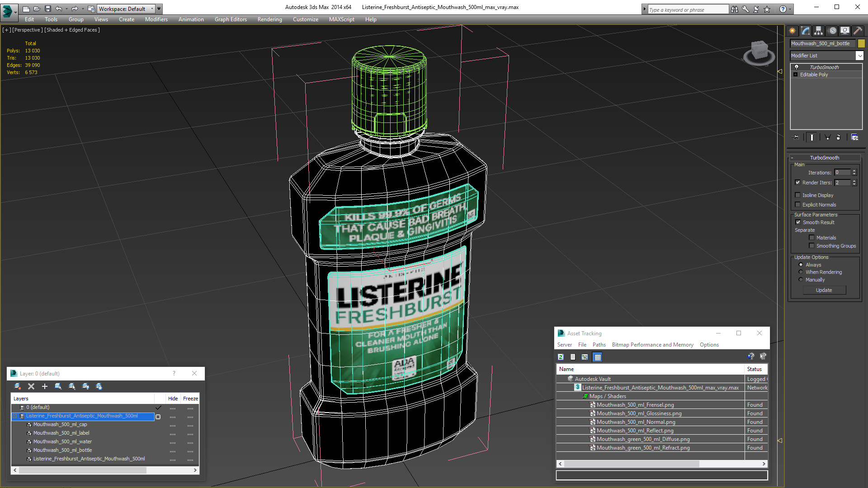Image resolution: width=868 pixels, height=488 pixels.
Task: Toggle Show End Result icon
Action: coord(812,137)
